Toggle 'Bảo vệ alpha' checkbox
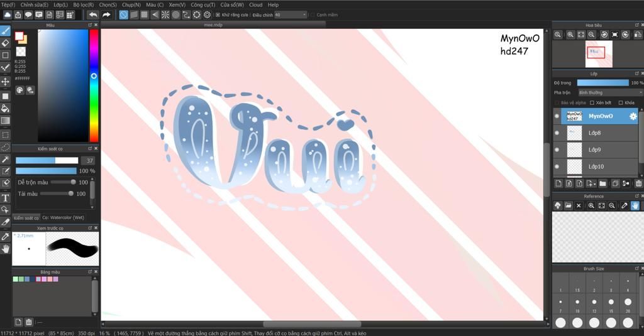Viewport: 644px width, 336px height. tap(557, 103)
